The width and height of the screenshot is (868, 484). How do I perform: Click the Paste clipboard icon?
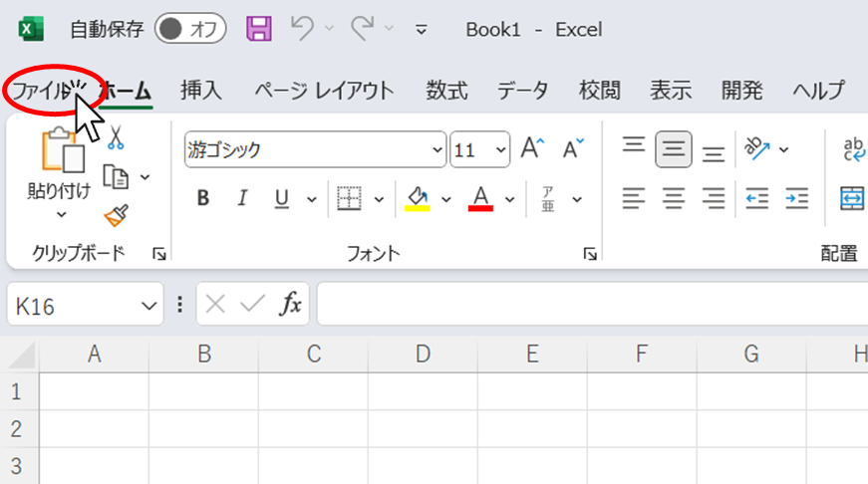pos(63,150)
